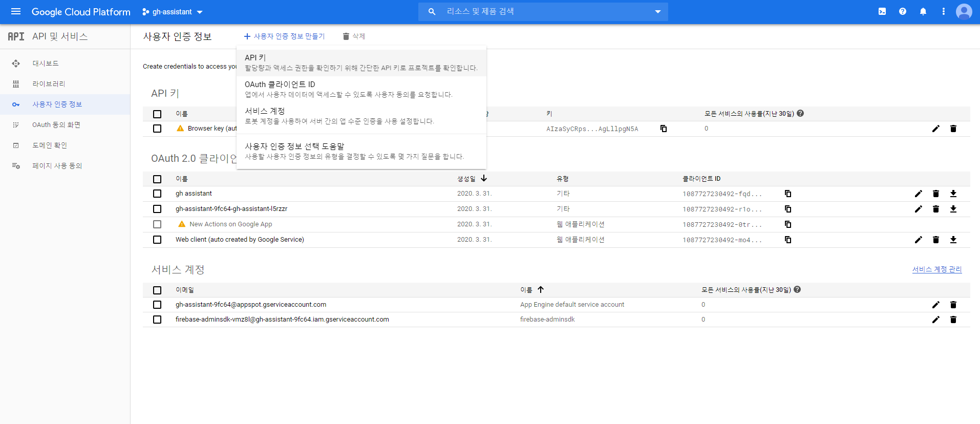Delete the Web client OAuth entry
Viewport: 980px width, 424px height.
936,240
